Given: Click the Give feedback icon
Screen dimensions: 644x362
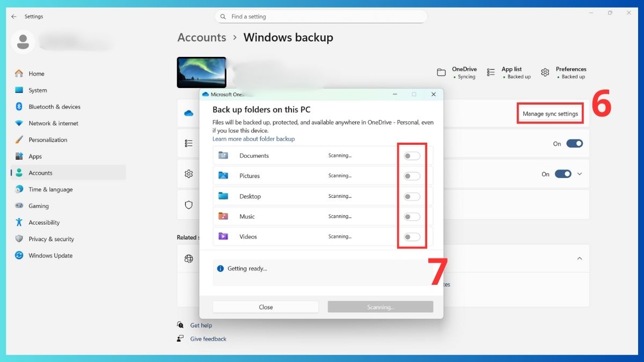Looking at the screenshot, I should click(180, 339).
